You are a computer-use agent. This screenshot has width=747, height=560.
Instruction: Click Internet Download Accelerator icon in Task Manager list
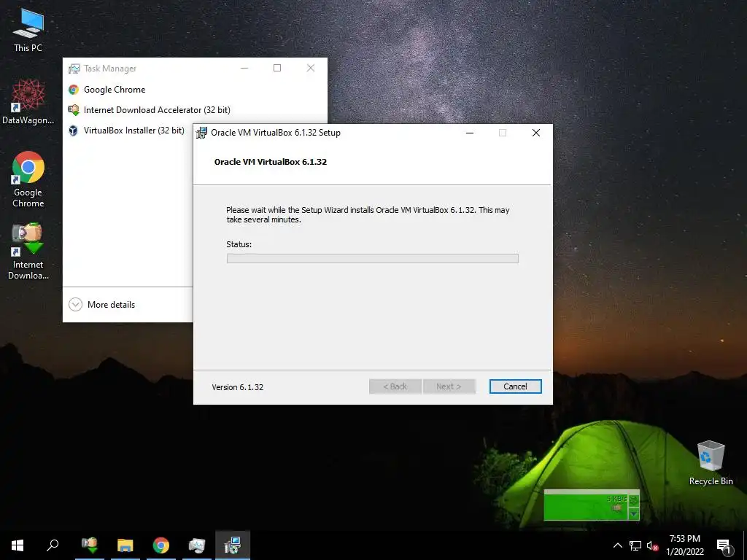[x=74, y=110]
